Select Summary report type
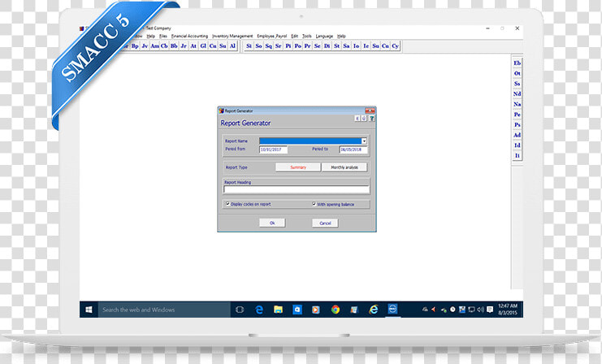 [x=298, y=167]
